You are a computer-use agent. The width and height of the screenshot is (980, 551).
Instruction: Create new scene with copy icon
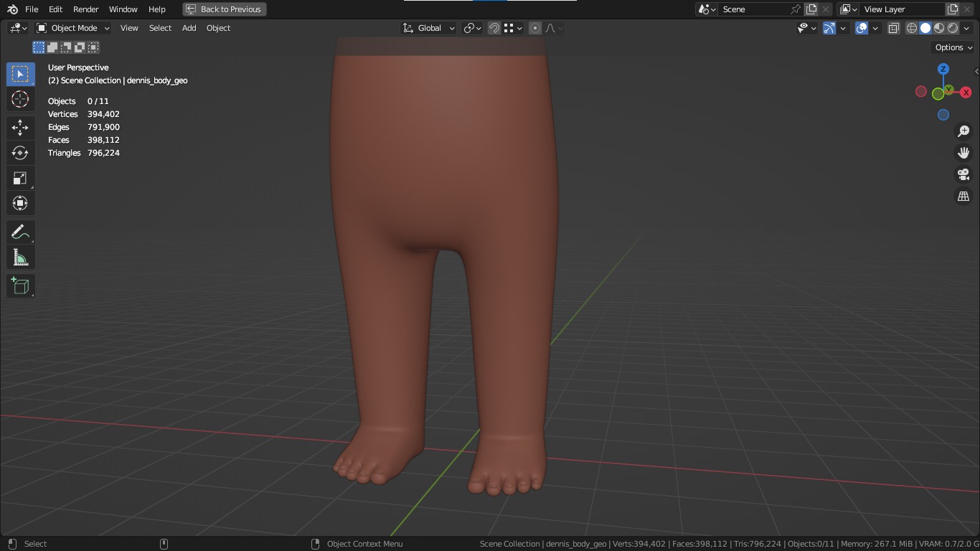click(x=811, y=9)
